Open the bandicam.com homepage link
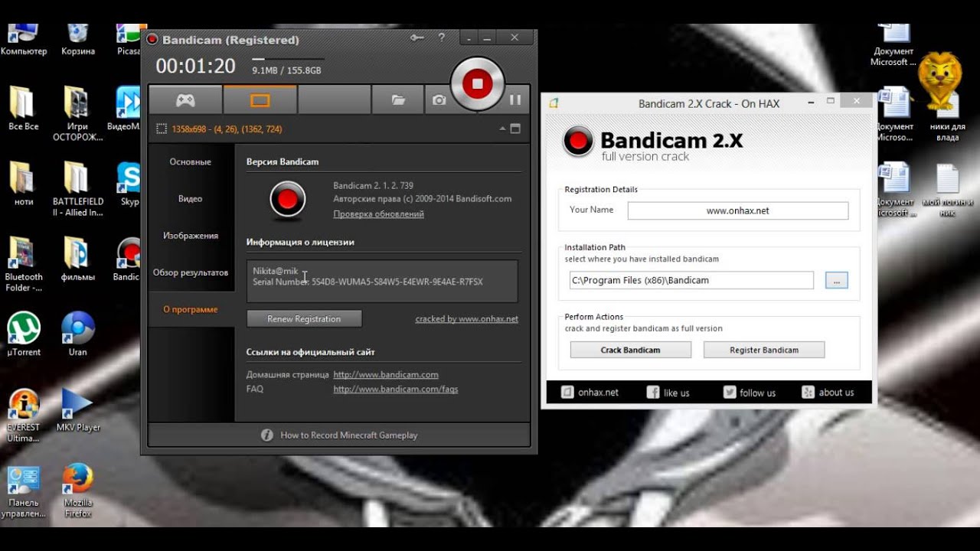 (x=386, y=375)
